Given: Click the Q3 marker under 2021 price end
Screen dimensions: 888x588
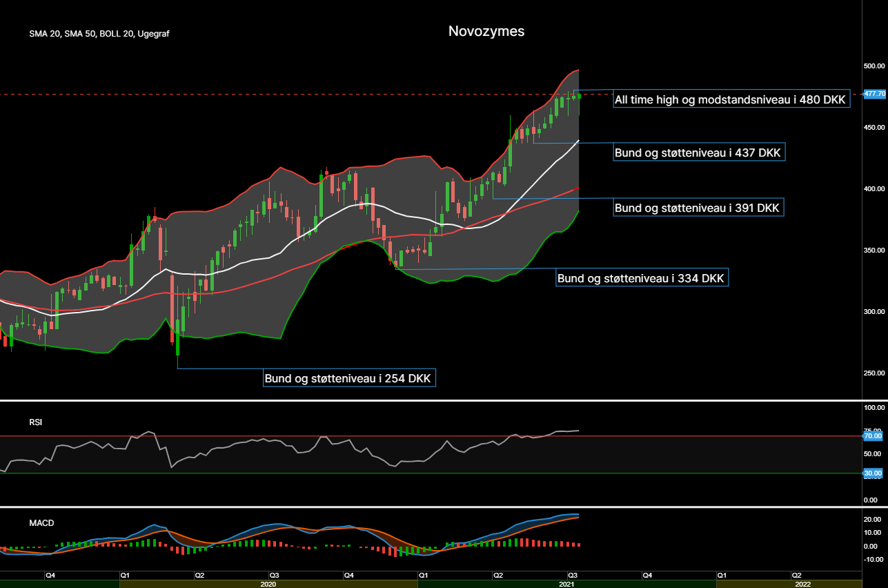Looking at the screenshot, I should 572,575.
